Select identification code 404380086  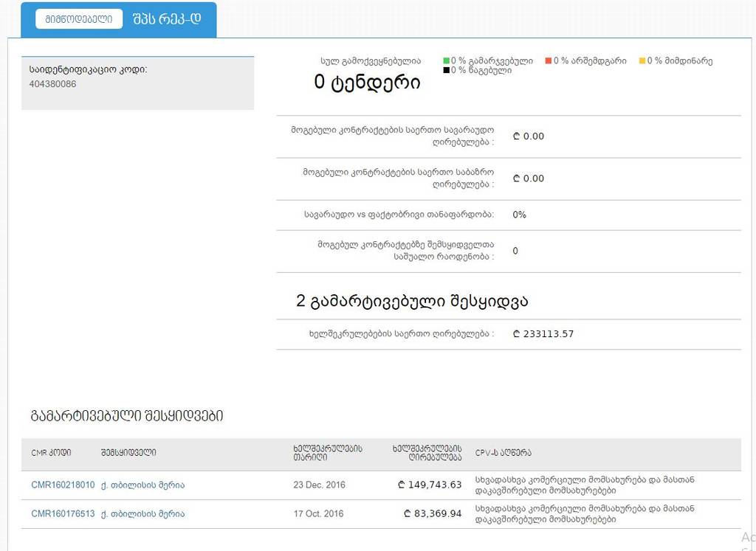click(52, 84)
